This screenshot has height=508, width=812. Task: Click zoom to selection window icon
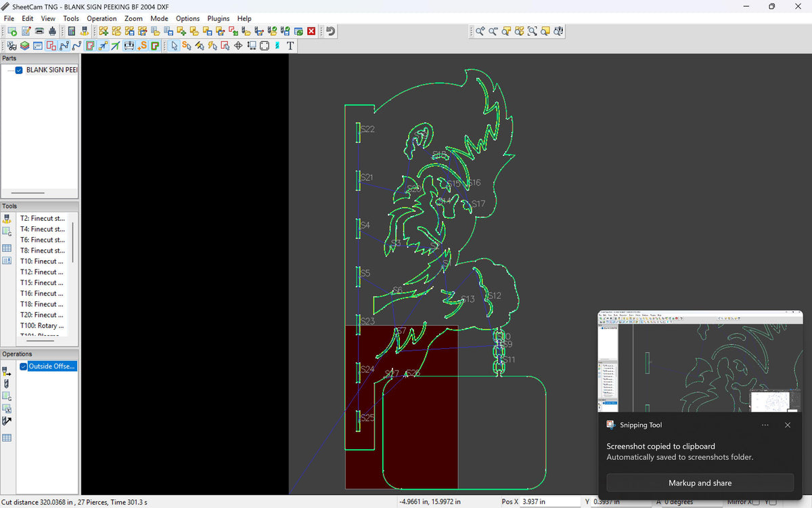pos(533,31)
